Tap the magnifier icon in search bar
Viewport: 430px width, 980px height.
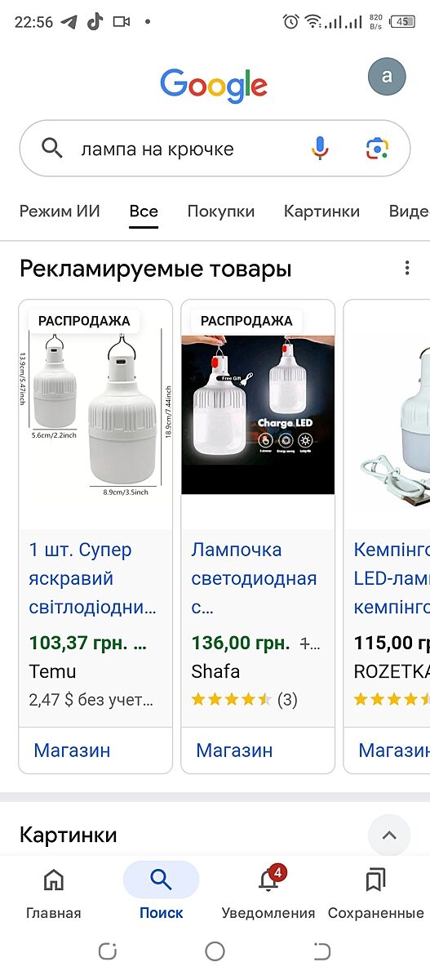pyautogui.click(x=51, y=149)
